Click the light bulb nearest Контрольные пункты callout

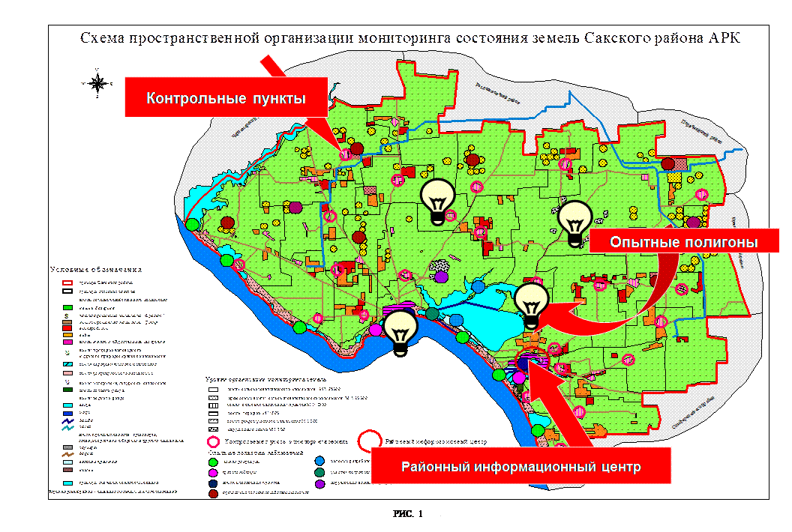[438, 201]
